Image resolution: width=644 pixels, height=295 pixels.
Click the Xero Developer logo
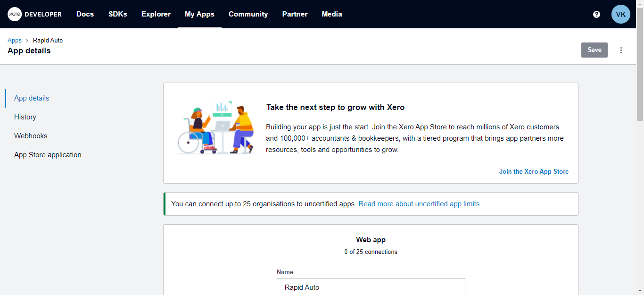[35, 14]
